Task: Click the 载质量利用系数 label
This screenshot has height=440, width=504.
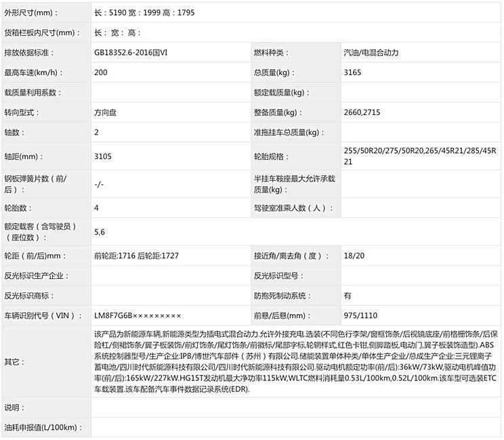Action: [x=33, y=93]
